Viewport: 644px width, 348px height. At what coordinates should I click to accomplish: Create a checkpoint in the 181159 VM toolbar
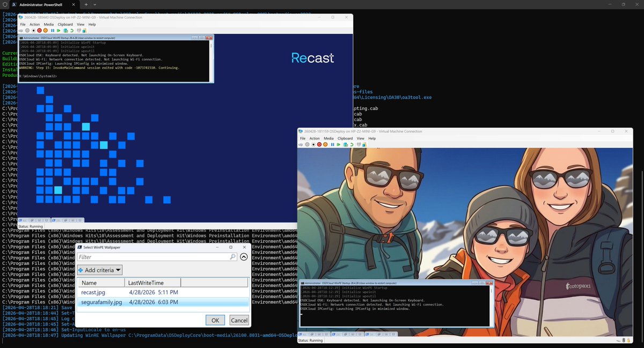(346, 144)
